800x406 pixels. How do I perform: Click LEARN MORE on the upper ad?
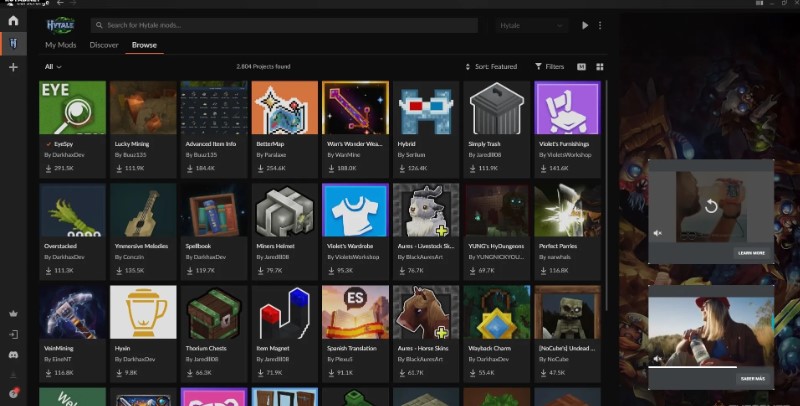(x=751, y=252)
